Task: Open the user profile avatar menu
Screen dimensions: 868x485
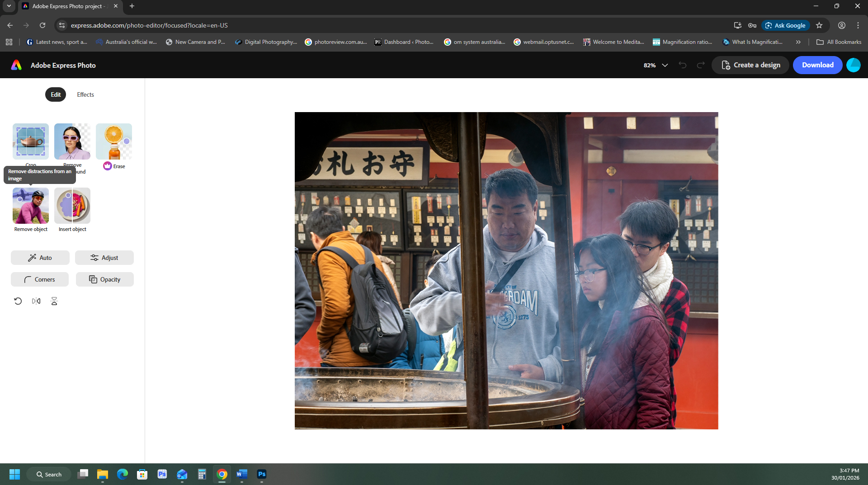Action: (x=854, y=65)
